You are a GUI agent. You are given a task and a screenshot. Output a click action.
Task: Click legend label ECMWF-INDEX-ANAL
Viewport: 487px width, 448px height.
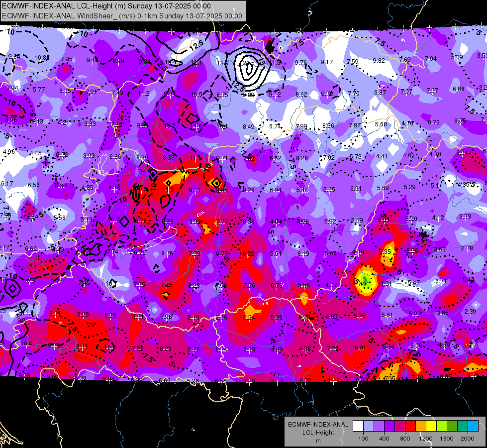click(x=318, y=425)
